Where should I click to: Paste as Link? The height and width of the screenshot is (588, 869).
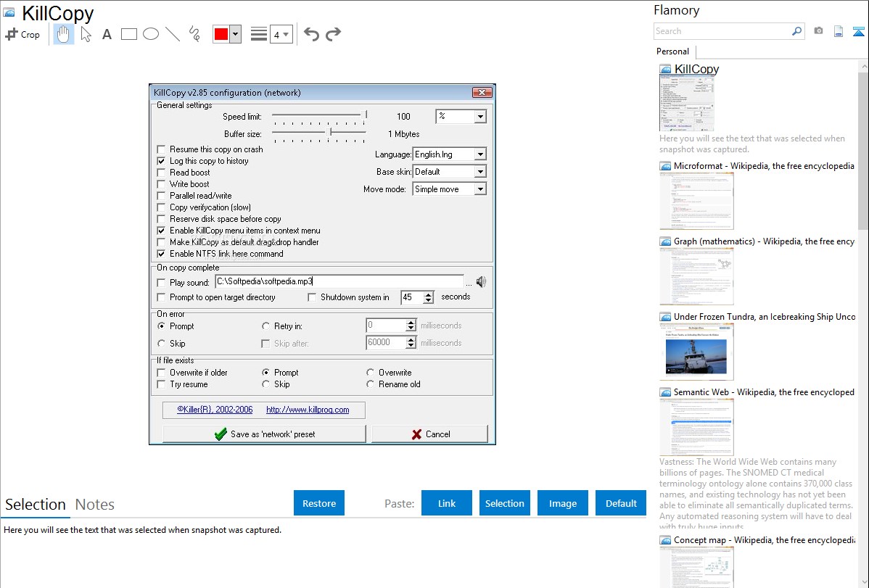(x=447, y=503)
